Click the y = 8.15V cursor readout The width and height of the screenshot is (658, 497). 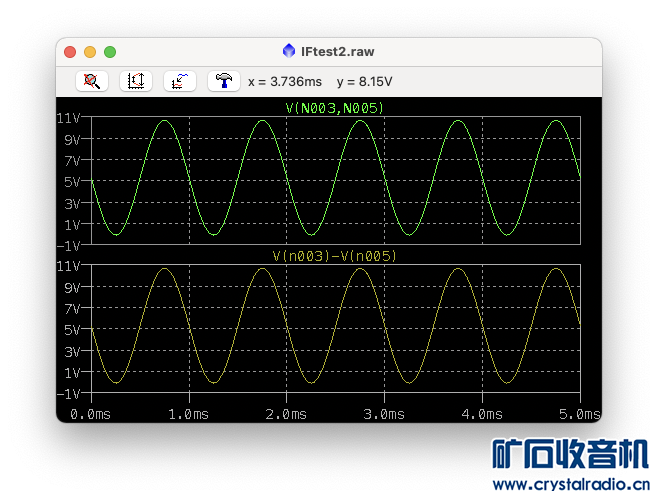click(x=364, y=81)
